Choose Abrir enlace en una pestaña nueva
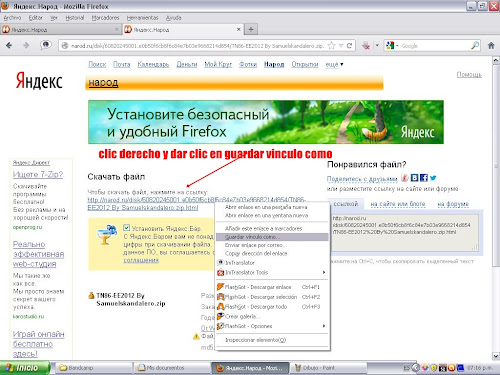Screen dimensions: 500x375 272,207
